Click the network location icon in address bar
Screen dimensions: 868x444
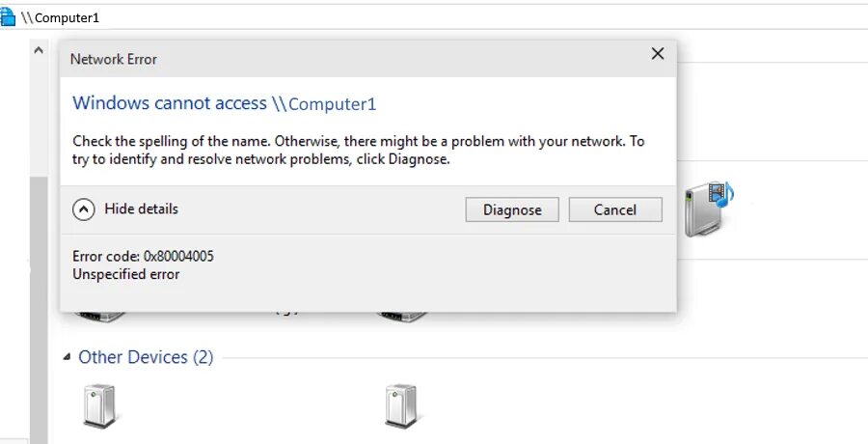click(x=7, y=17)
